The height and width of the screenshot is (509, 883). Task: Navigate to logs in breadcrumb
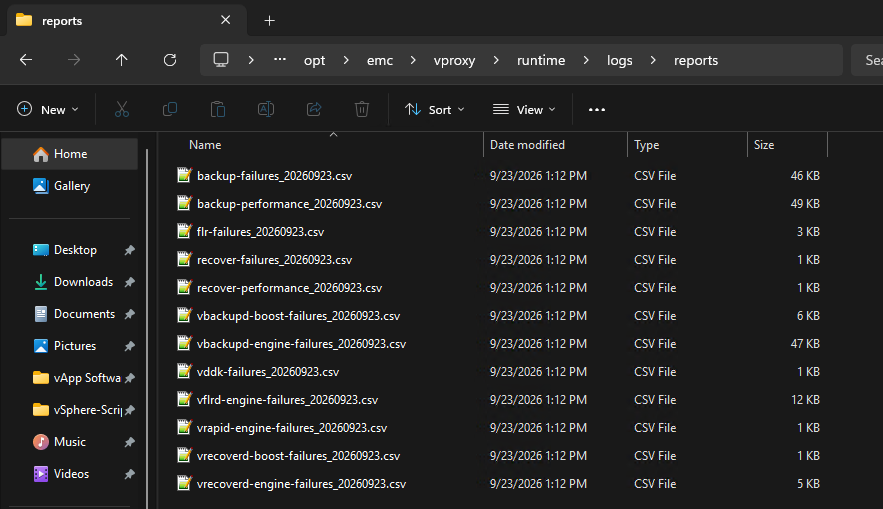click(x=619, y=60)
